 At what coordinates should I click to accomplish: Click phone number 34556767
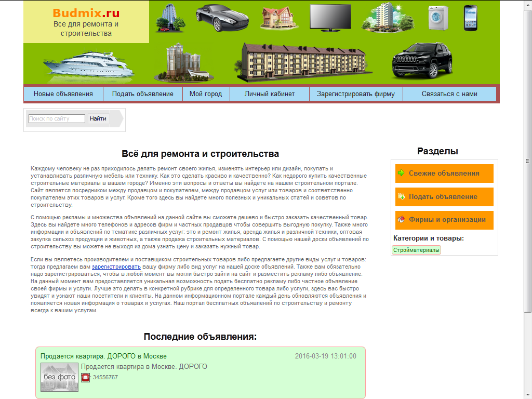[105, 377]
